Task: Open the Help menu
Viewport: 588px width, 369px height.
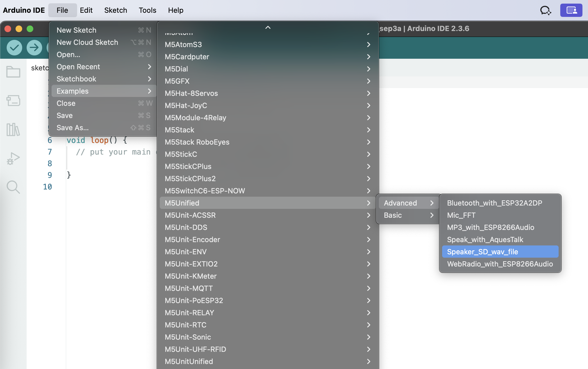Action: click(176, 10)
